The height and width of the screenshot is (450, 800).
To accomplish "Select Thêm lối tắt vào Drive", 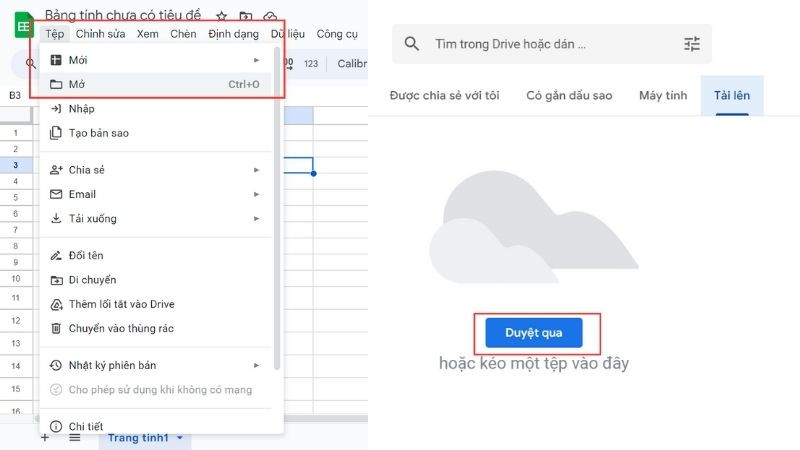I will point(156,304).
